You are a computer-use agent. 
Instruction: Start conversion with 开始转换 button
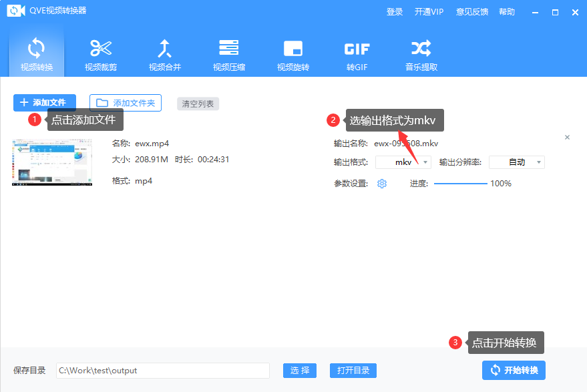(514, 370)
